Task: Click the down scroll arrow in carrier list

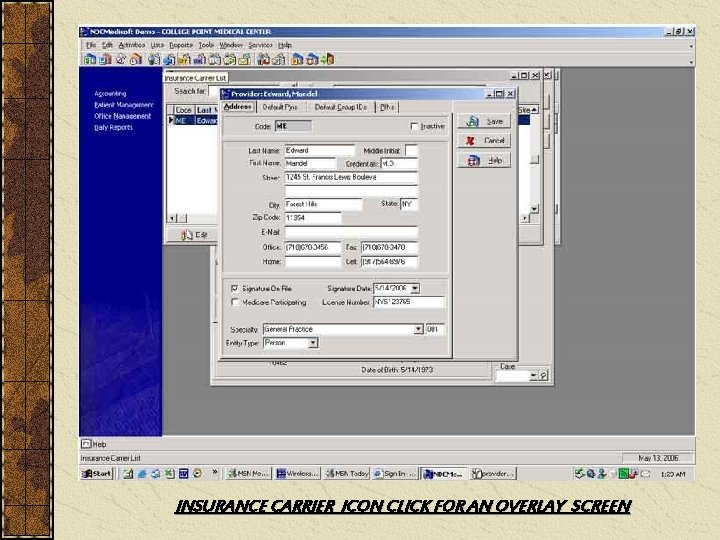Action: click(x=534, y=208)
